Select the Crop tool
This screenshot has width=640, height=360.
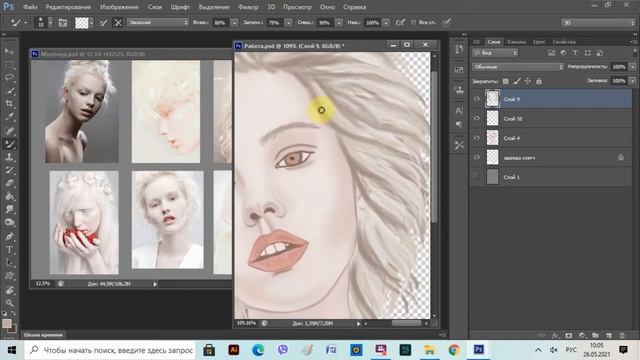coord(9,104)
